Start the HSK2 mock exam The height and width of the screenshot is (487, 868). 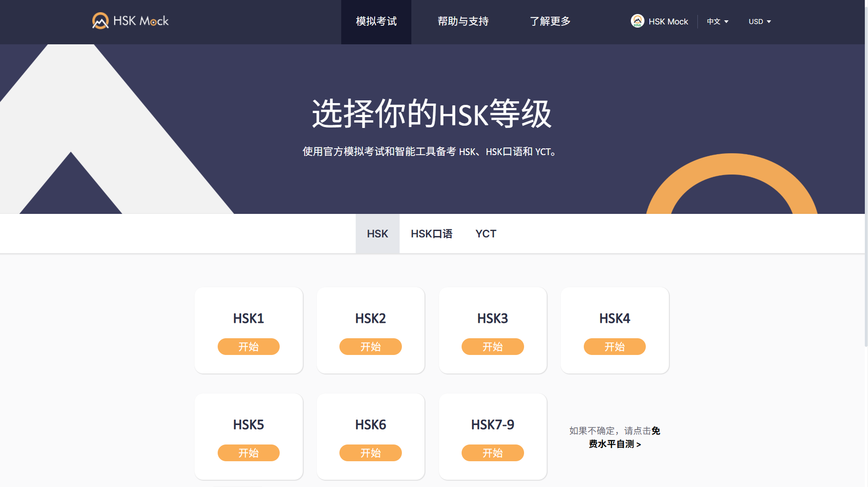click(x=370, y=346)
